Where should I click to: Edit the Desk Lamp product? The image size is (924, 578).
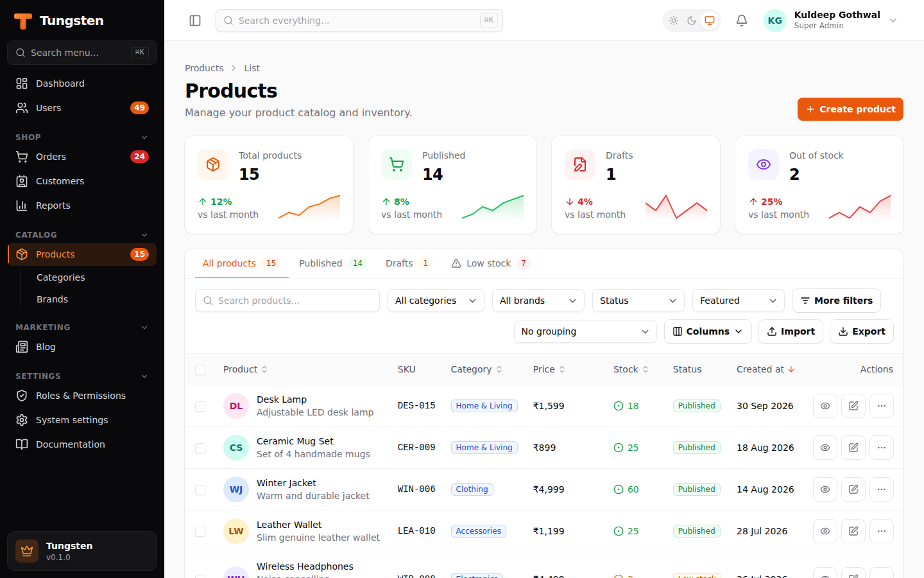pyautogui.click(x=853, y=406)
